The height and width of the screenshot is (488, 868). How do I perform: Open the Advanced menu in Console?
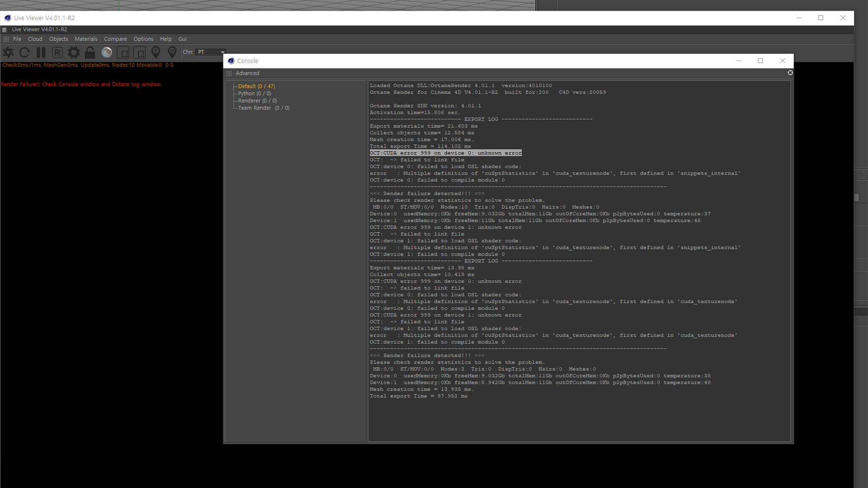point(247,73)
